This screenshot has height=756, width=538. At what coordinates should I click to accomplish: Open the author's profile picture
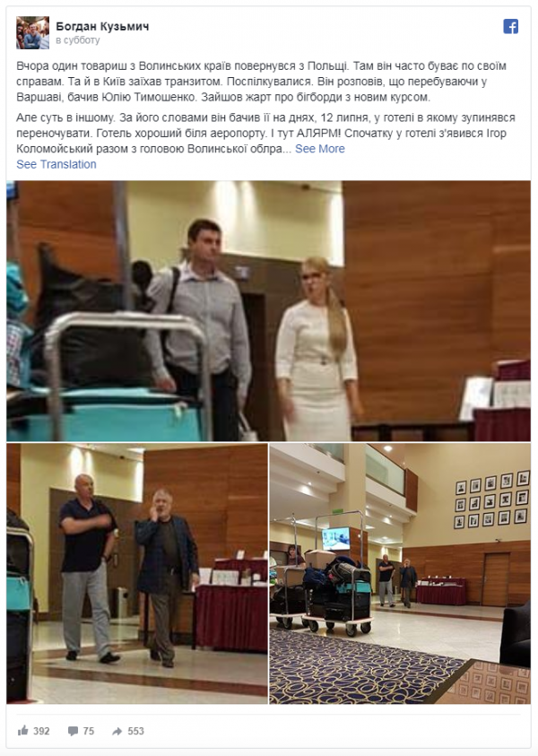(33, 33)
